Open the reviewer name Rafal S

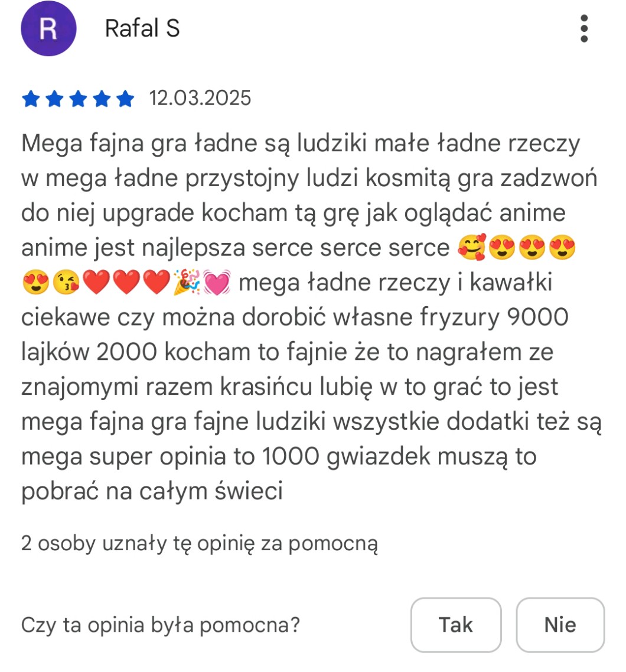(142, 28)
